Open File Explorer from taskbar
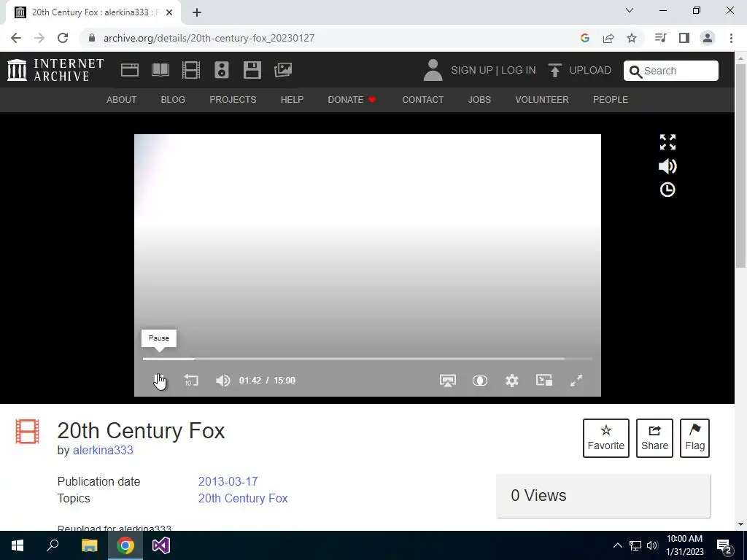The image size is (747, 560). (89, 545)
